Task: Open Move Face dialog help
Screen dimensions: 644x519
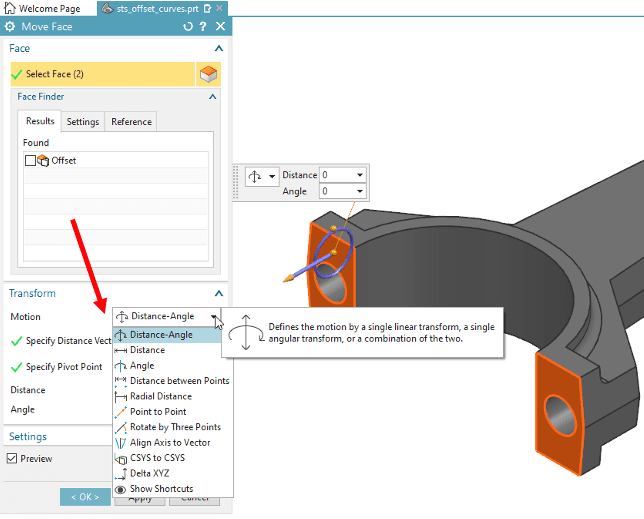Action: 203,27
